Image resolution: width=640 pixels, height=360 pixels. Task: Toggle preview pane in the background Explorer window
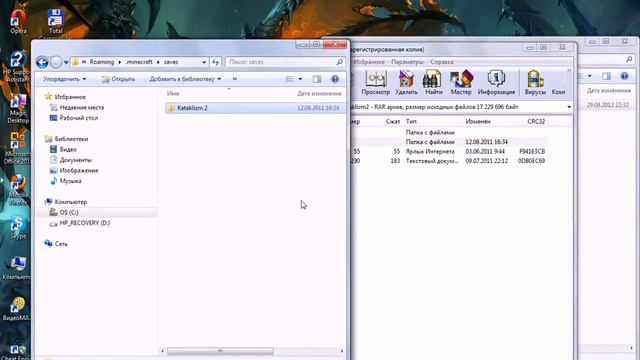[607, 76]
